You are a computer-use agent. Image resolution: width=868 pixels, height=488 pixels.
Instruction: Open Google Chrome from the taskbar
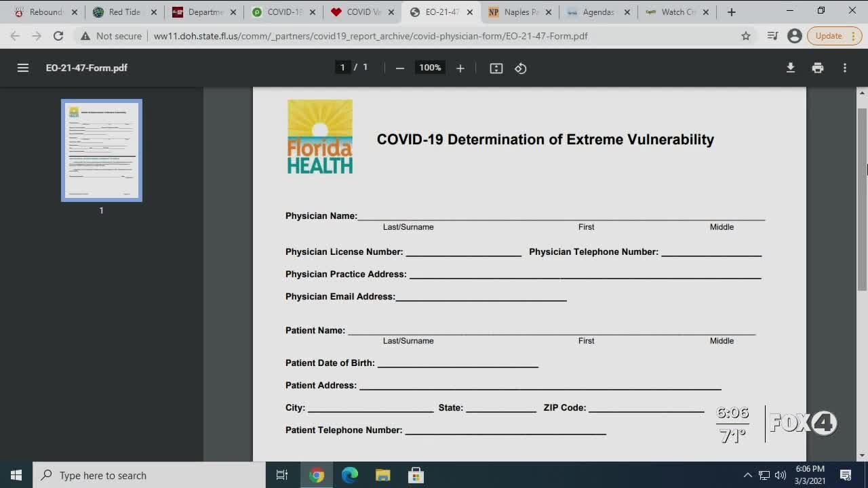point(316,475)
